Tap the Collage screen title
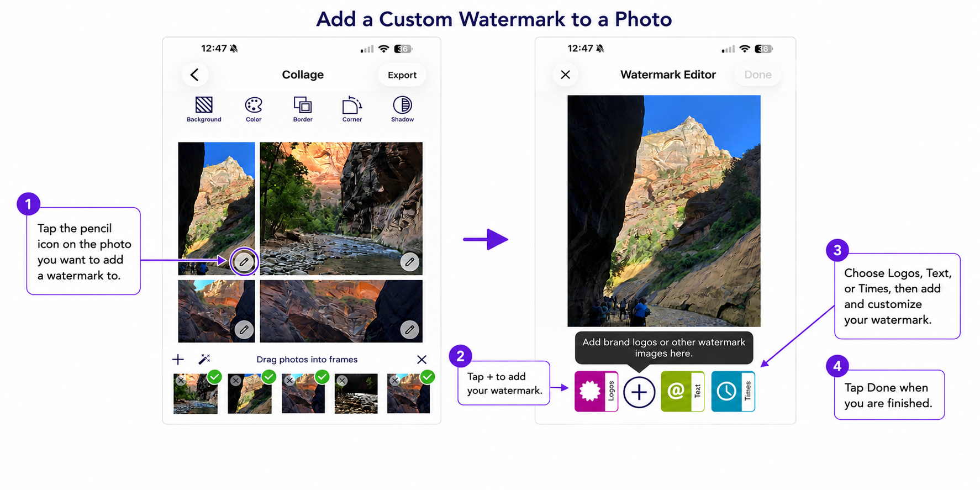The width and height of the screenshot is (980, 490). click(303, 75)
